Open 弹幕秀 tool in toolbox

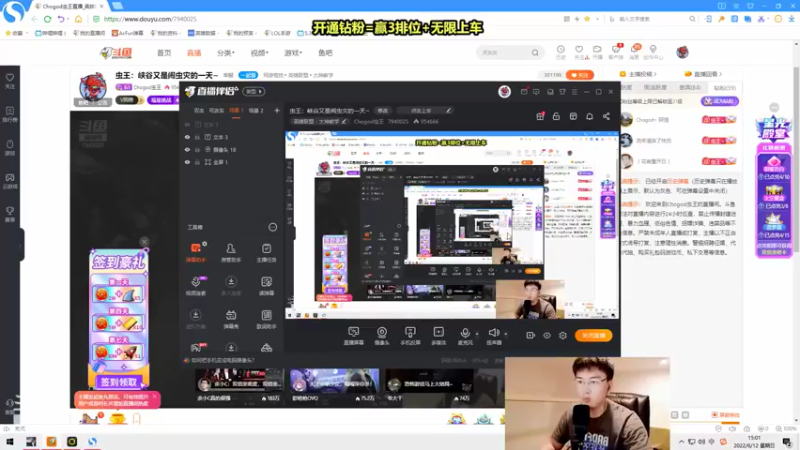231,319
